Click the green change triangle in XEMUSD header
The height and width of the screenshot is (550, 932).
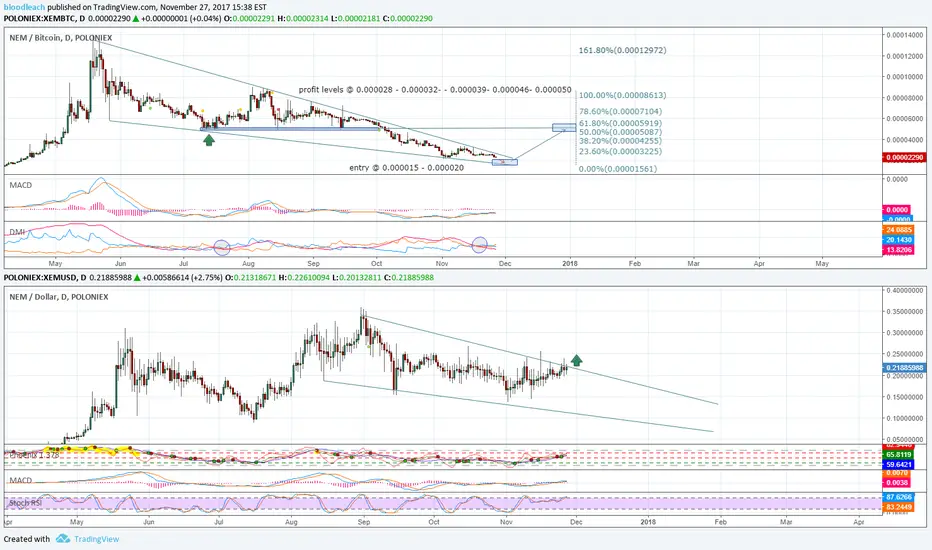(x=137, y=277)
